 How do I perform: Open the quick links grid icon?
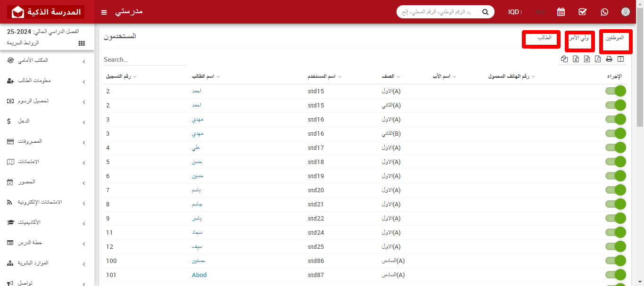point(81,43)
